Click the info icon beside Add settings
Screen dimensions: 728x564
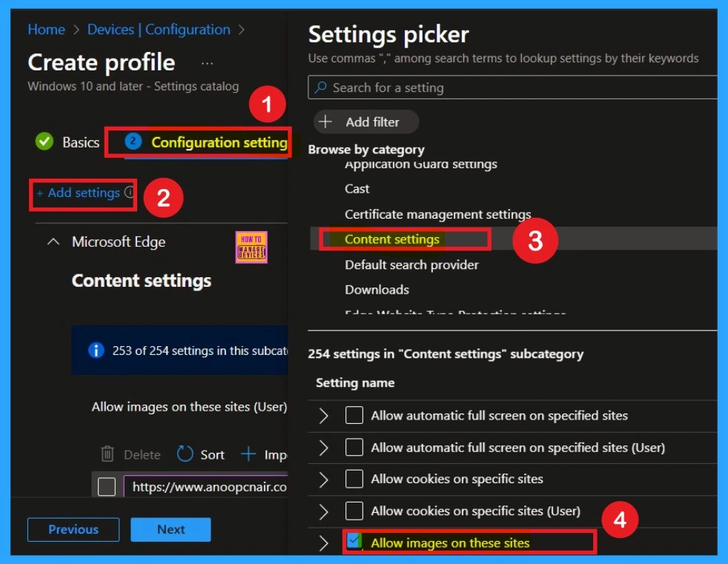coord(130,192)
